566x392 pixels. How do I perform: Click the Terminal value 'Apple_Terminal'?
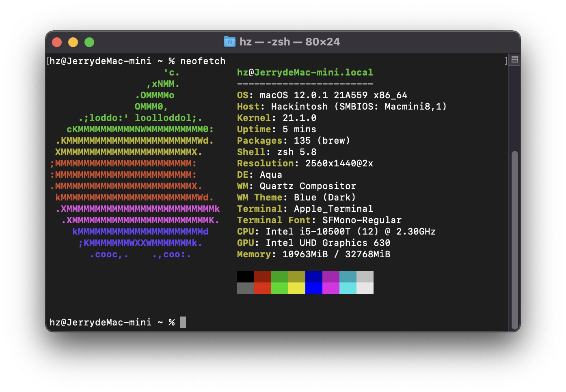tap(333, 209)
